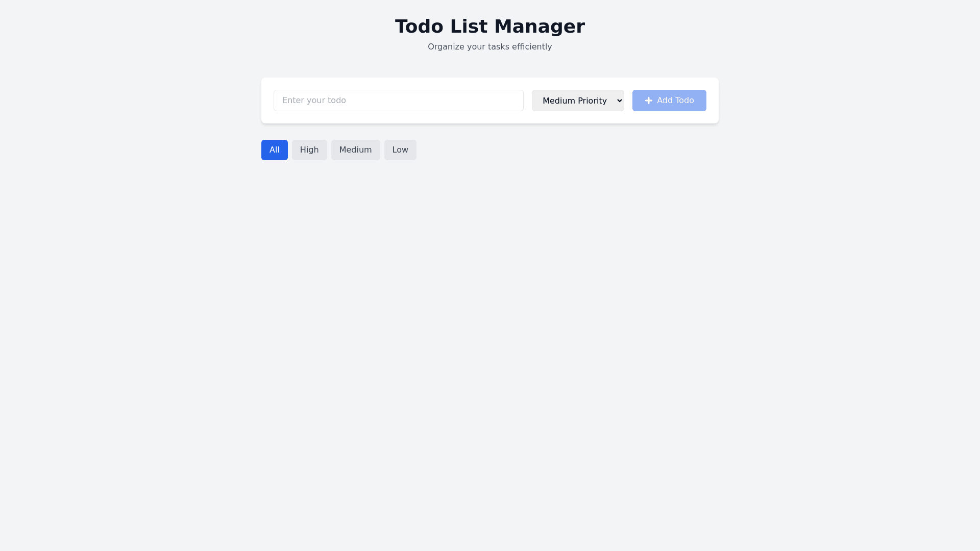Click the chevron arrow of the priority dropdown
Screen dimensions: 980x551
619,101
